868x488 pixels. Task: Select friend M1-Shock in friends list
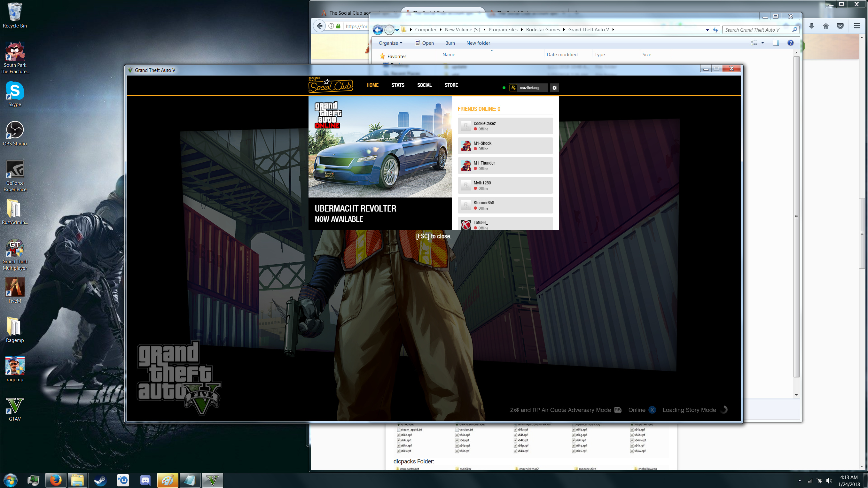coord(505,145)
